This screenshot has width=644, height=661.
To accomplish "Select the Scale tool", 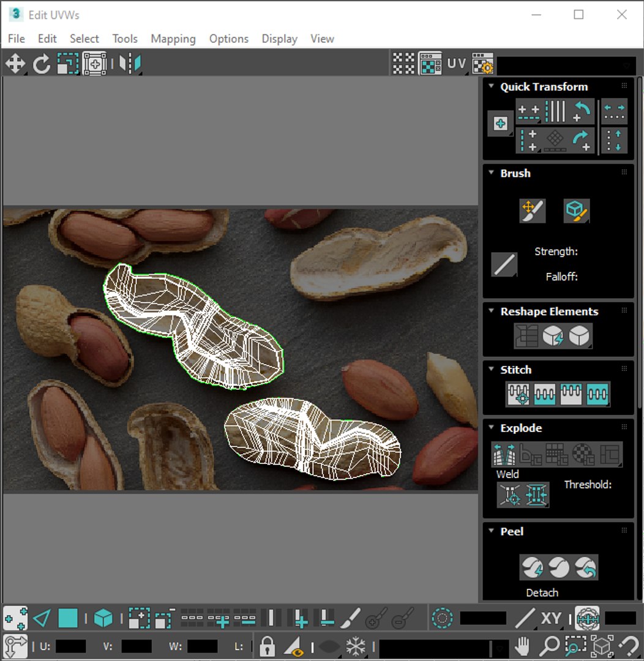I will click(x=68, y=64).
